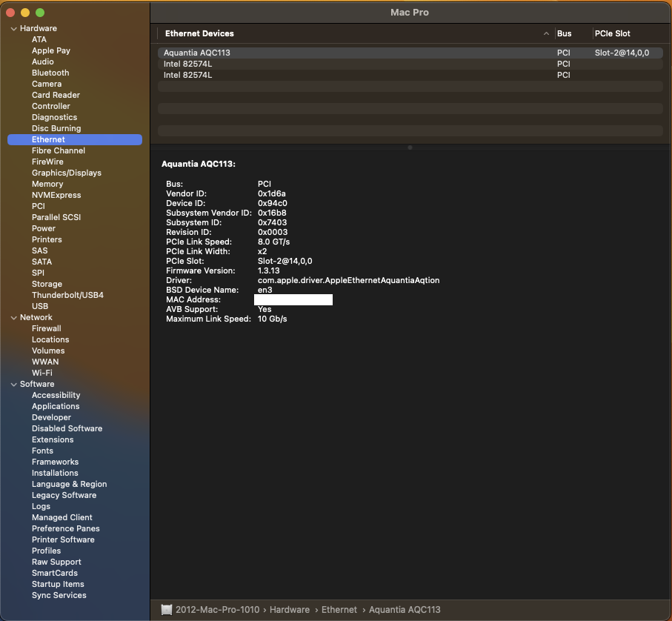The image size is (672, 621).
Task: Open Thunderbolt/USB4 section
Action: [x=67, y=295]
